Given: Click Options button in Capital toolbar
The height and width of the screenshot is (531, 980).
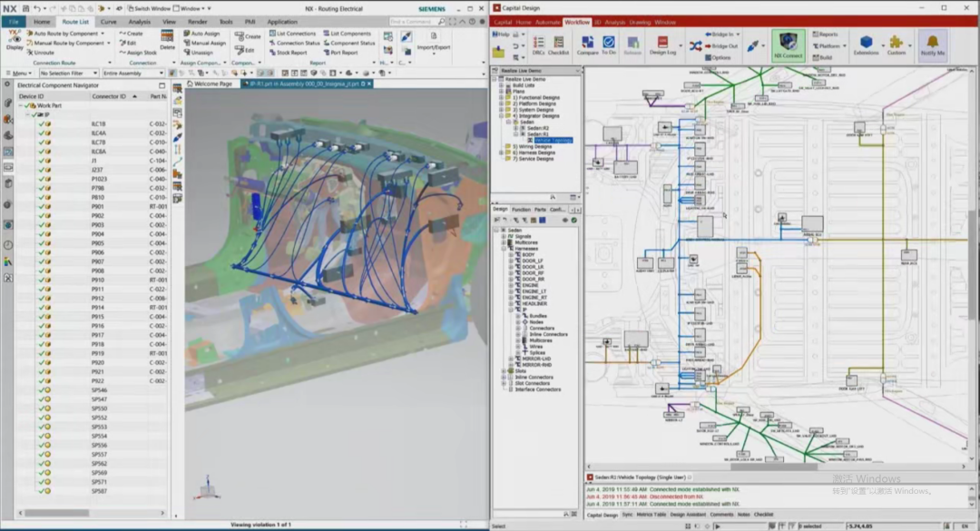Looking at the screenshot, I should (x=718, y=57).
